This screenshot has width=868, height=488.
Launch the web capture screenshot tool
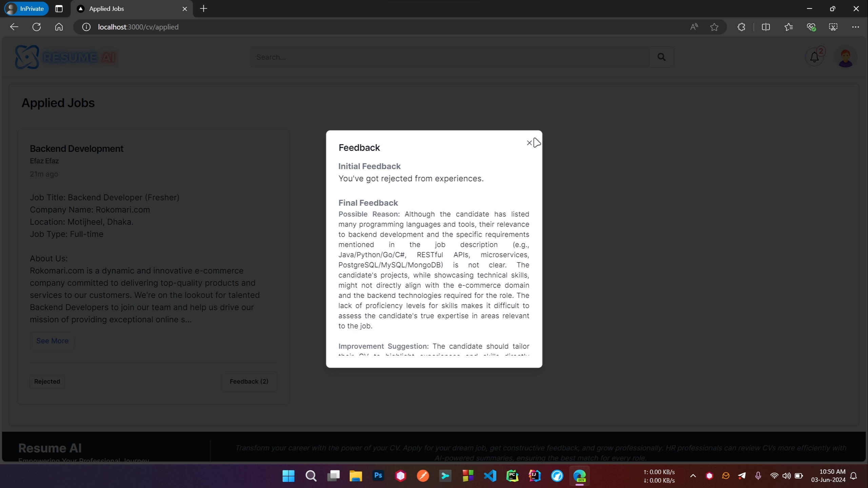833,27
